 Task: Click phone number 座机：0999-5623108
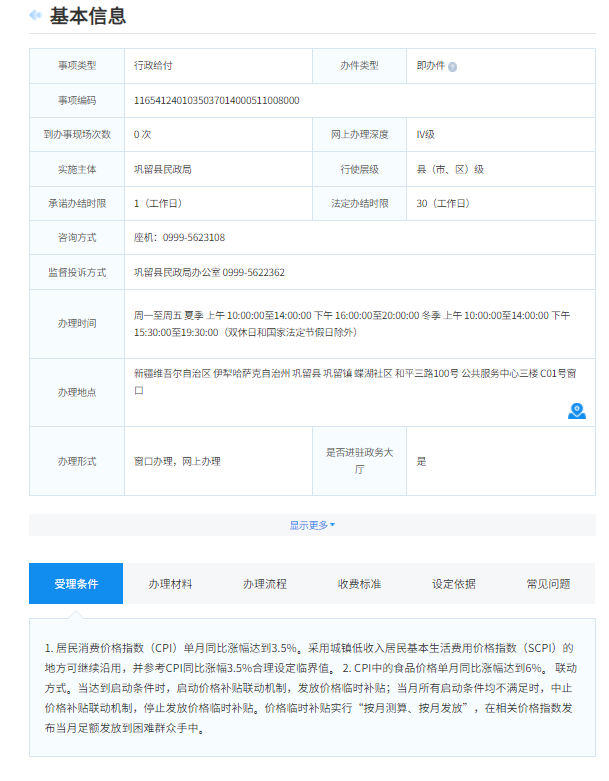pyautogui.click(x=179, y=238)
